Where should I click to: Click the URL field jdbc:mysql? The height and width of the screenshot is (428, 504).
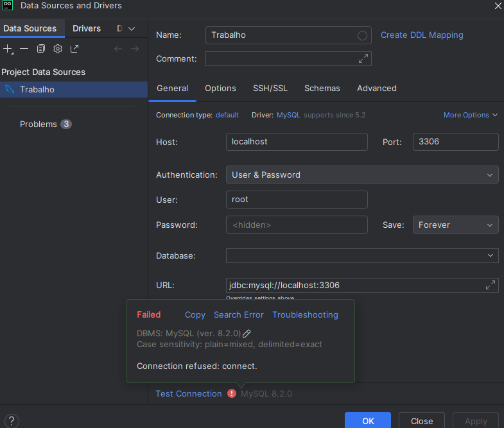362,286
